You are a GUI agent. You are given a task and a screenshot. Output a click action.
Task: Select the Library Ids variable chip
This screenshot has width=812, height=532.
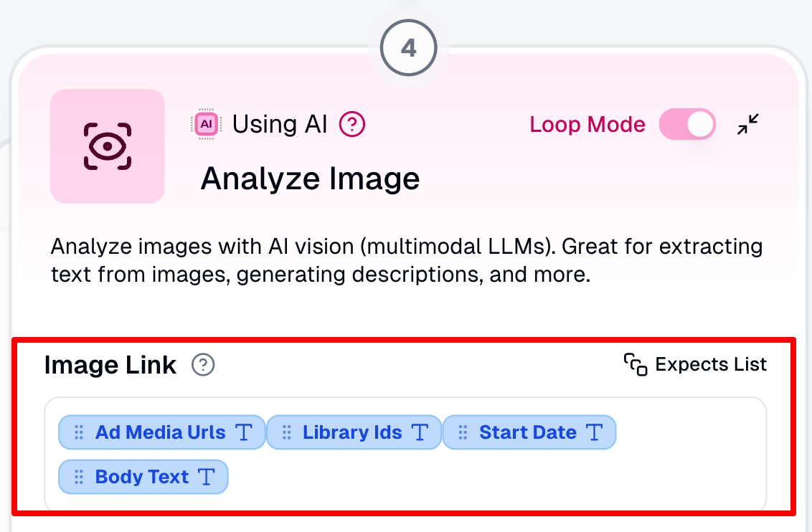tap(354, 432)
